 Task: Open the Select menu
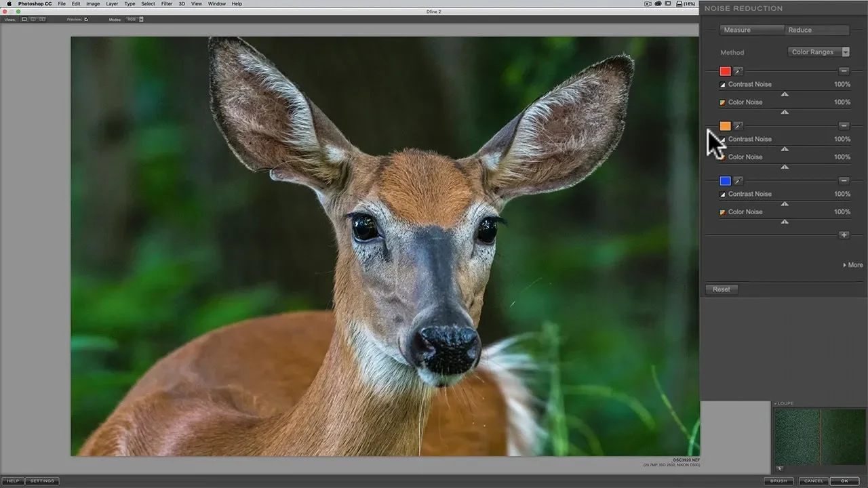point(148,4)
